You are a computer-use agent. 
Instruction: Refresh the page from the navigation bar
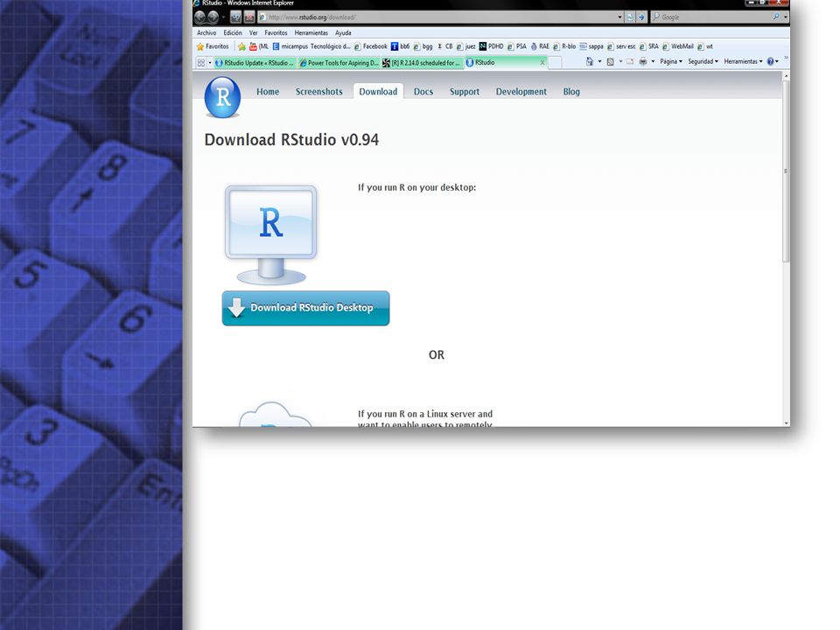click(235, 17)
